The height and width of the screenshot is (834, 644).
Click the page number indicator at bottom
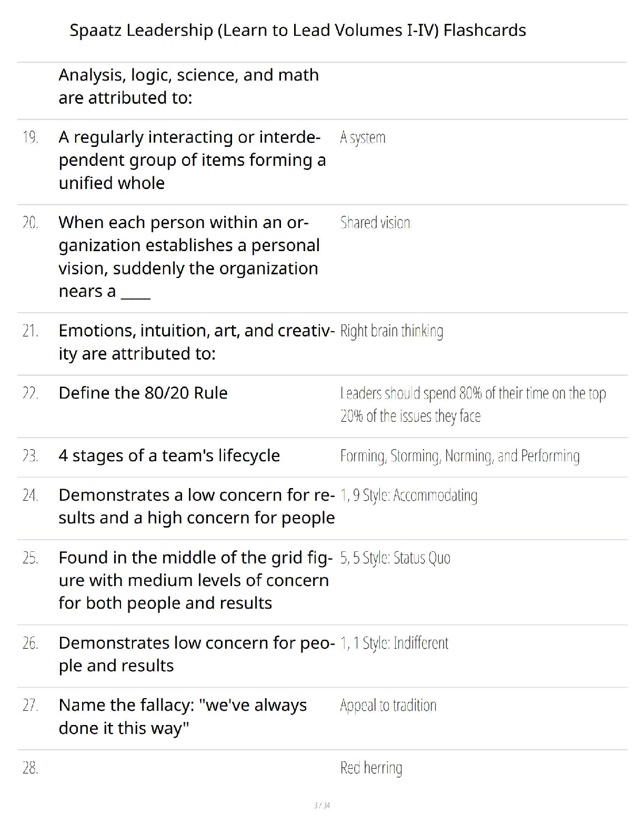point(322,805)
